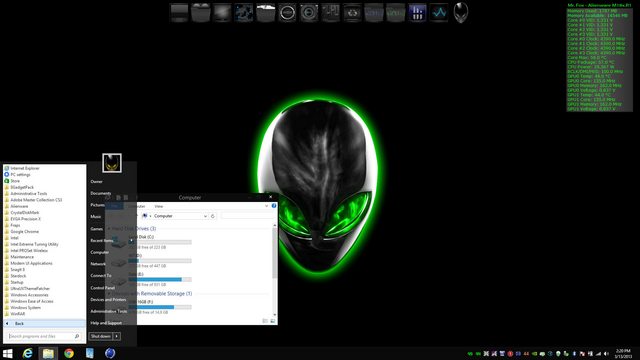Switch to large icons view in the Computer window
Screen dimensions: 640x360
pos(273,321)
